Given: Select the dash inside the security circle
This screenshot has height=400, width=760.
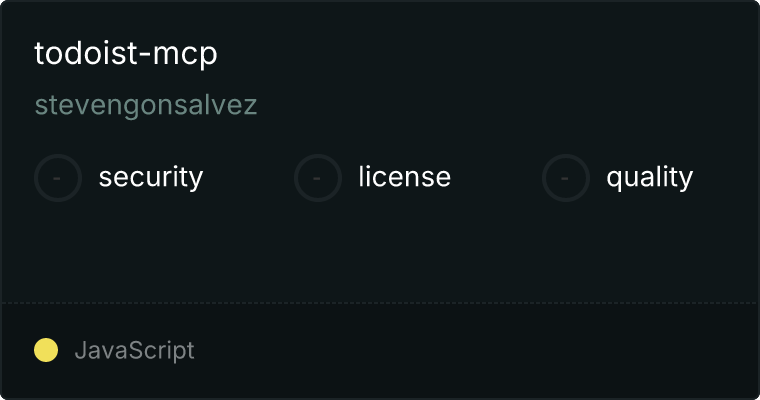Looking at the screenshot, I should click(57, 178).
